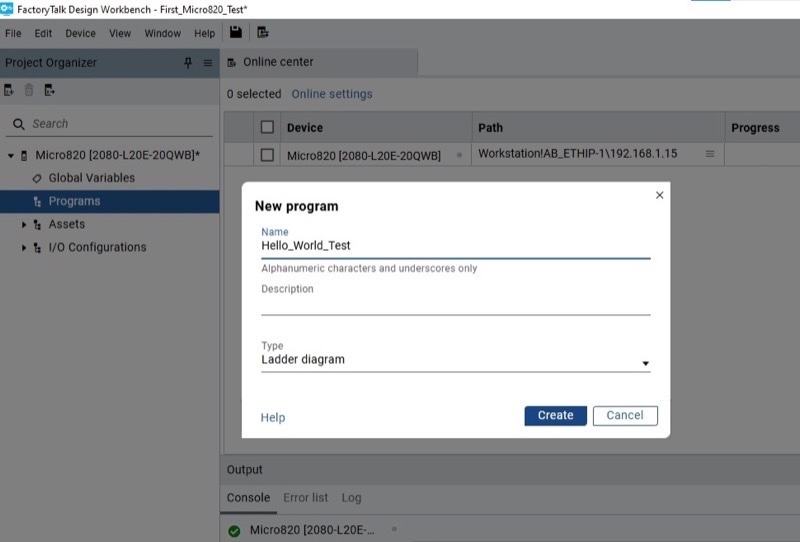Click the Assets tree icon
Viewport: 800px width, 542px height.
(x=37, y=225)
